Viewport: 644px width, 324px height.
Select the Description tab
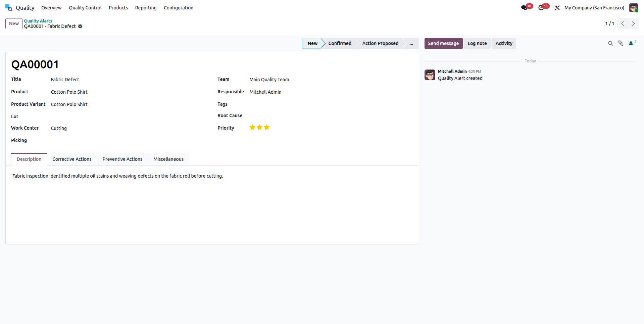pyautogui.click(x=29, y=159)
